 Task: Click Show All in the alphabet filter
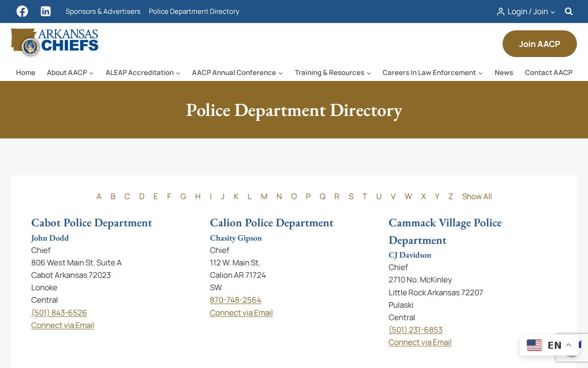477,196
